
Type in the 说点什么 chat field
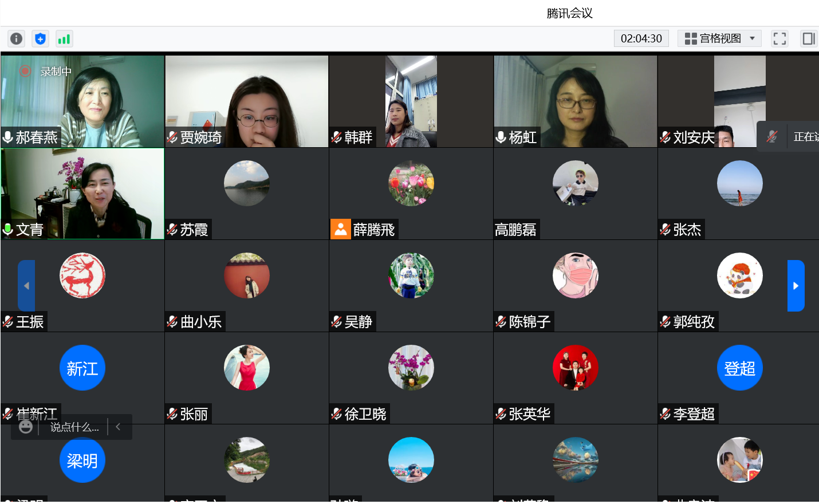74,427
